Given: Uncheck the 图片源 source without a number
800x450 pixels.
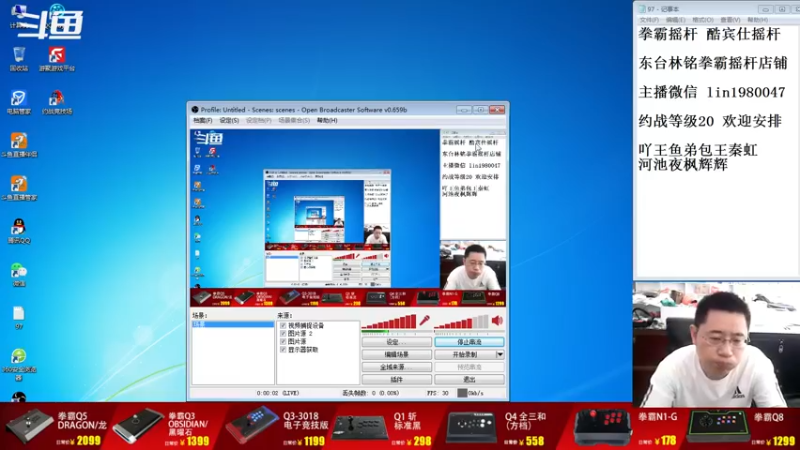Looking at the screenshot, I should 283,341.
